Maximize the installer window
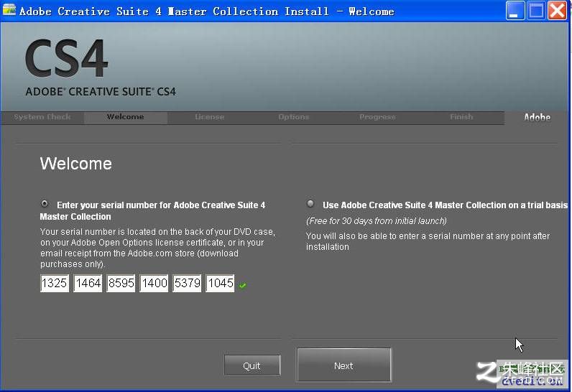This screenshot has width=572, height=392. [536, 11]
